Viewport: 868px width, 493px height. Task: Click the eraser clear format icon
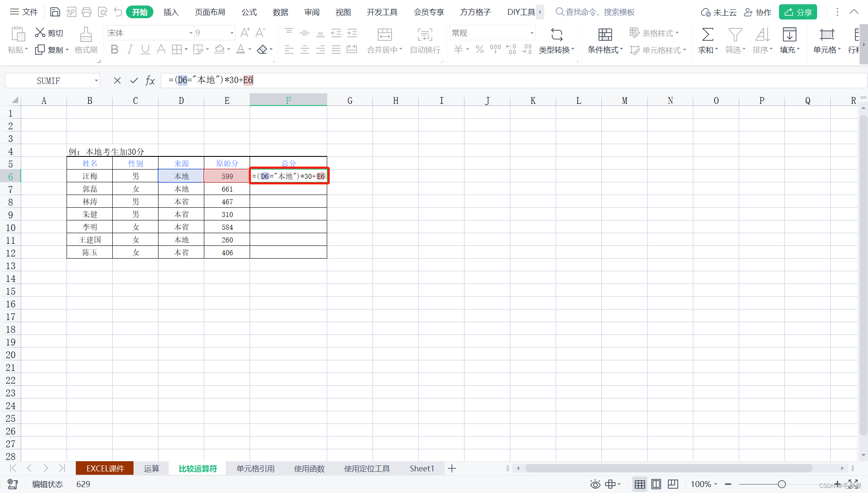[x=262, y=50]
